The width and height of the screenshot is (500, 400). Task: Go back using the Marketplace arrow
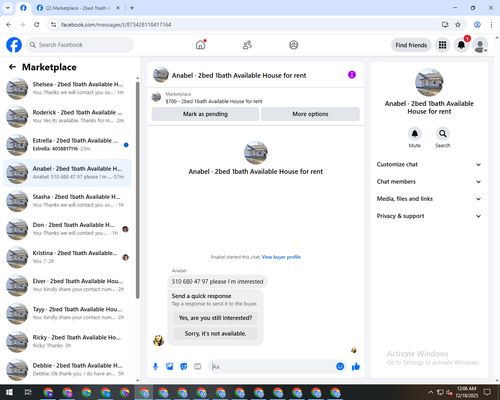pos(12,67)
